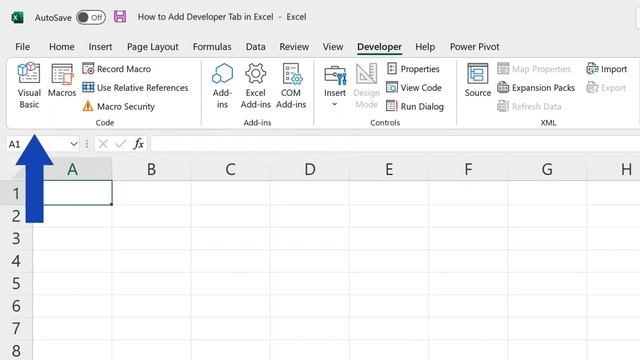Go to the Formulas tab
Viewport: 640px width, 360px height.
tap(212, 47)
